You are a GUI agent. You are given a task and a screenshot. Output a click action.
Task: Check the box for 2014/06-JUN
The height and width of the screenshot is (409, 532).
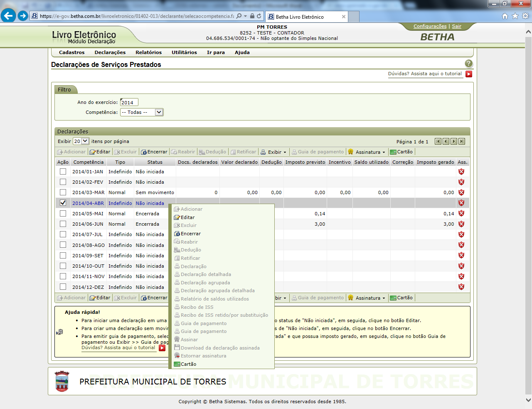pyautogui.click(x=63, y=224)
